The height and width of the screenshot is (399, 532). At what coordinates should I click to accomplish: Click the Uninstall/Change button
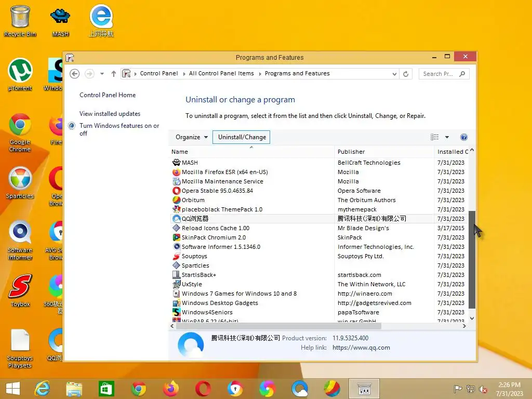(241, 137)
